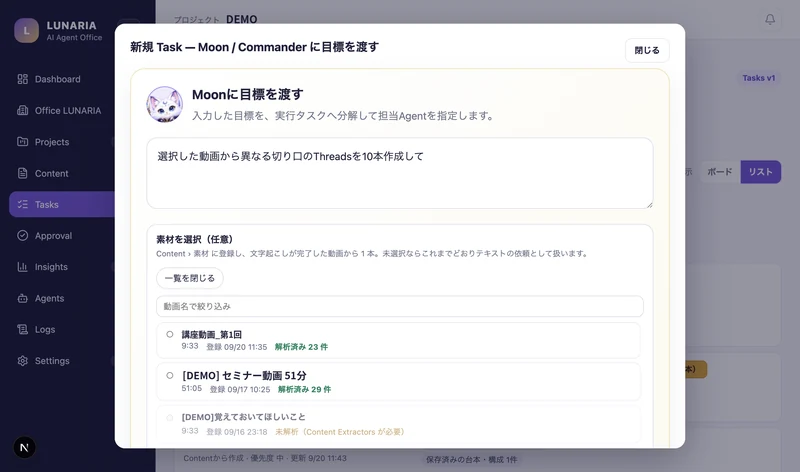Select radio for [DEMO] セミナー動画 51分

tap(170, 376)
